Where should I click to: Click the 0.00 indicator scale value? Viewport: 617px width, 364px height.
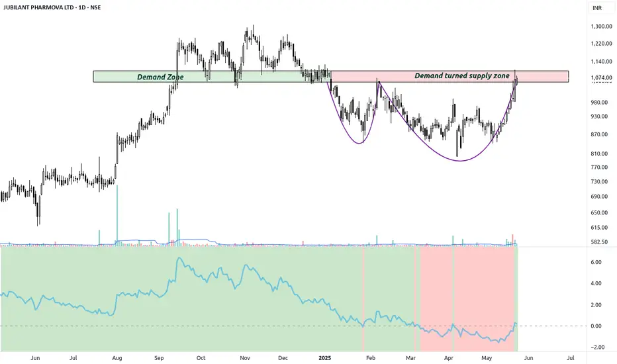596,326
